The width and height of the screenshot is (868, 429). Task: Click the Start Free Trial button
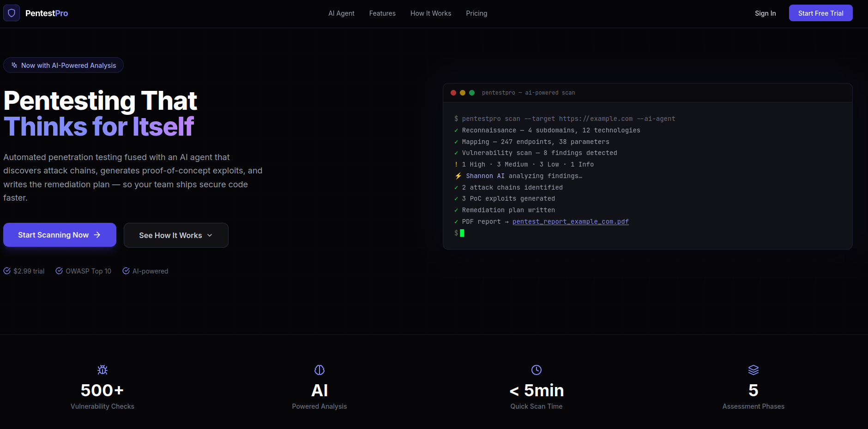[821, 13]
